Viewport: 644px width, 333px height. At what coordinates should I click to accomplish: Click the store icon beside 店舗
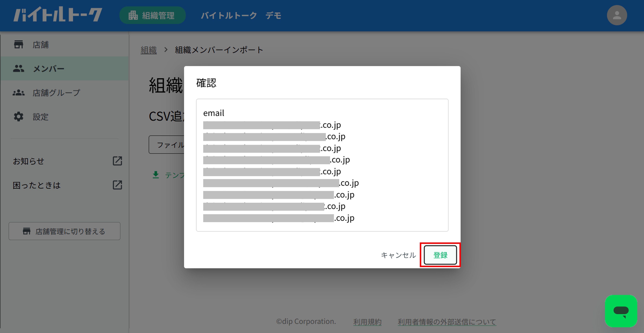(x=19, y=44)
